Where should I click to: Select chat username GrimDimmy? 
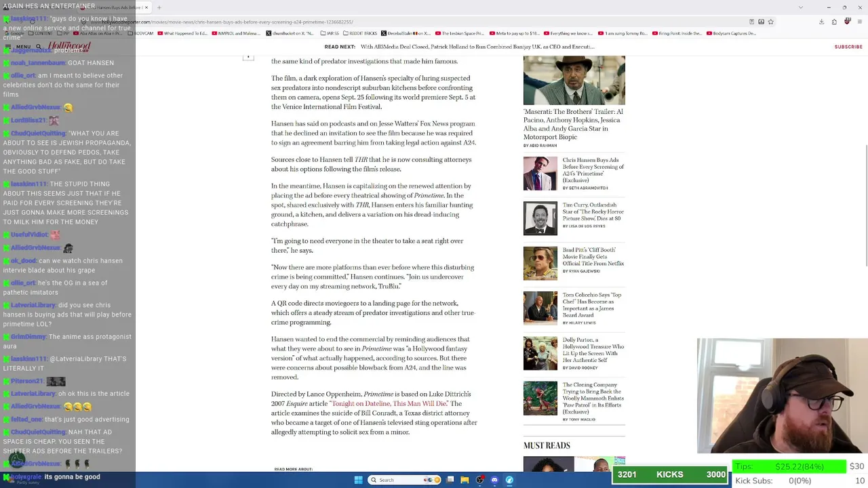click(28, 337)
